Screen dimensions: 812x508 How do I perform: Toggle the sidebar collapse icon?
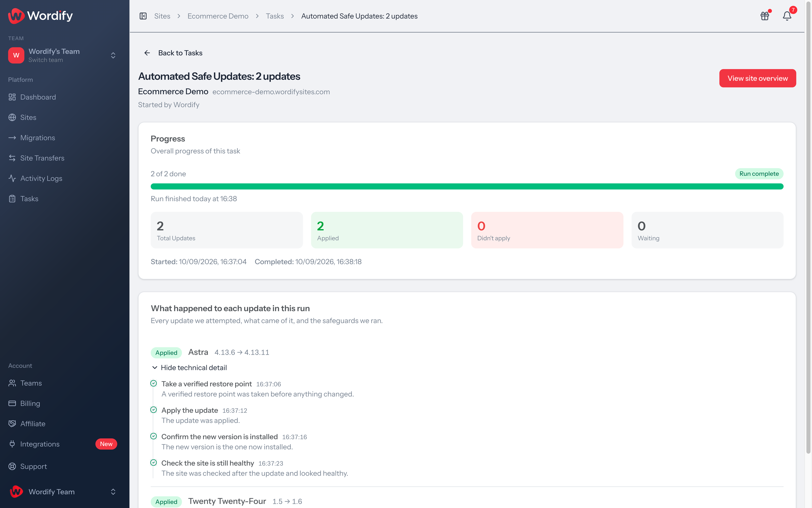[x=143, y=16]
